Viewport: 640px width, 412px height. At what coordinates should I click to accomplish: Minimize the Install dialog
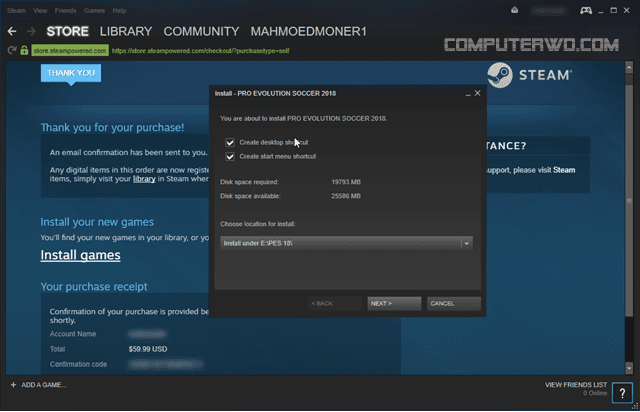tap(468, 94)
